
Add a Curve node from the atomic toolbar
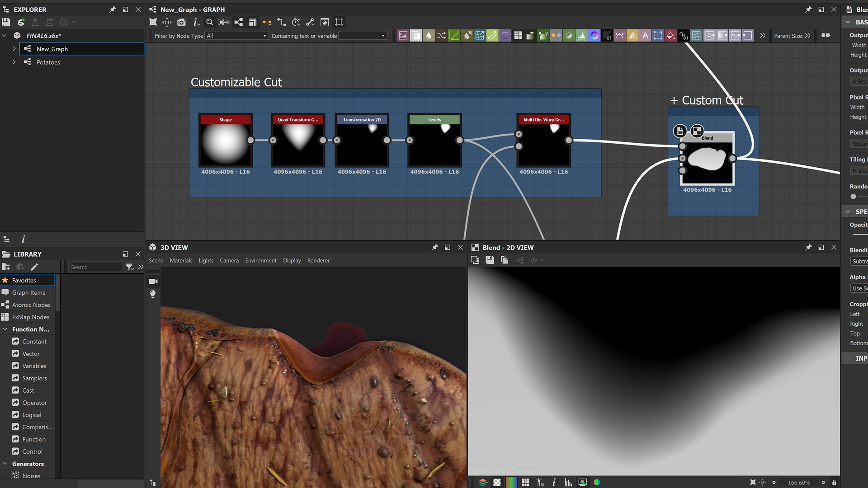(x=454, y=36)
